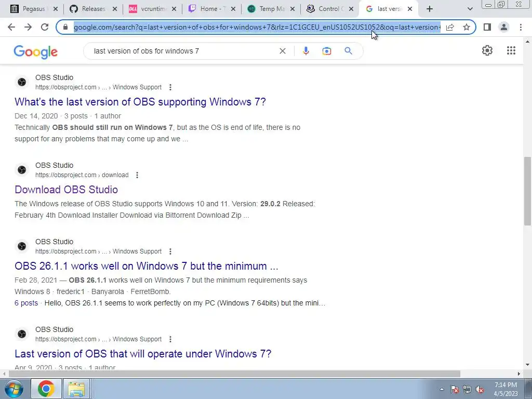Go back to the previous page
The image size is (532, 399).
tap(11, 27)
